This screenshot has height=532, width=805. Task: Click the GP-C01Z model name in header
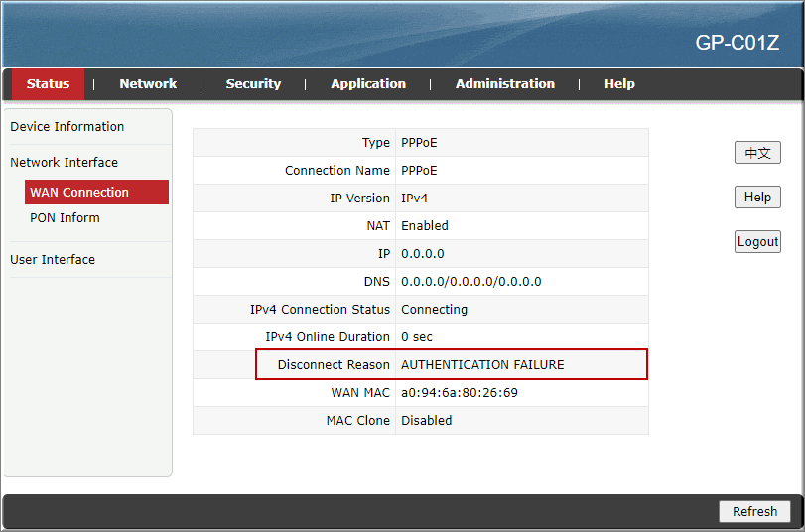point(737,45)
